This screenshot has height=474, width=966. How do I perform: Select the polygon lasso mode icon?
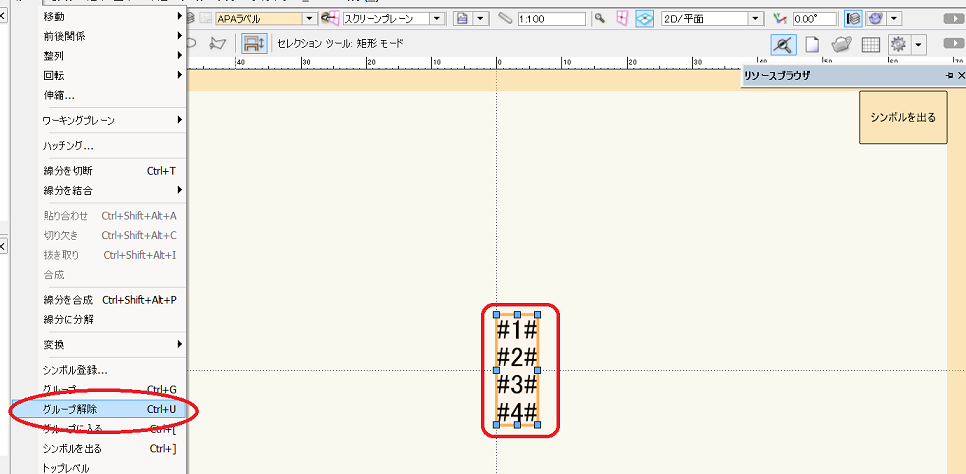(x=218, y=43)
